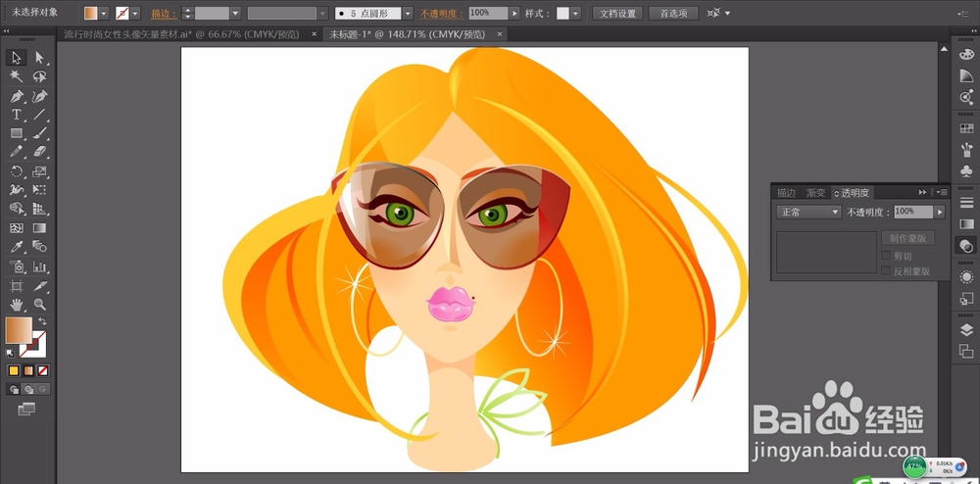Select the Eyedropper tool
Viewport: 980px width, 484px height.
pyautogui.click(x=17, y=247)
